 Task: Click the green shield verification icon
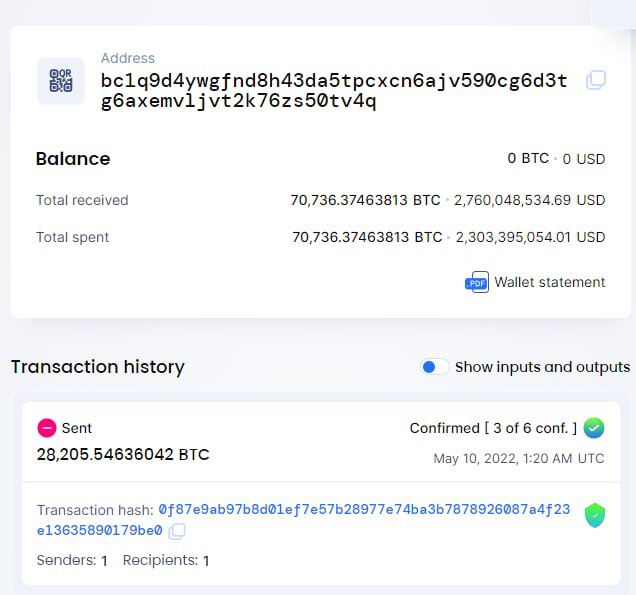pos(595,515)
